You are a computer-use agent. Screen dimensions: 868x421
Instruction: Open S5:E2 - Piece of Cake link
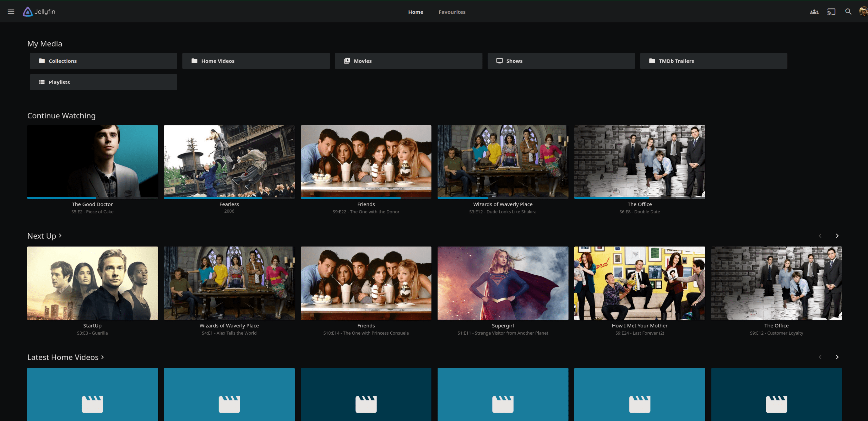pyautogui.click(x=92, y=212)
